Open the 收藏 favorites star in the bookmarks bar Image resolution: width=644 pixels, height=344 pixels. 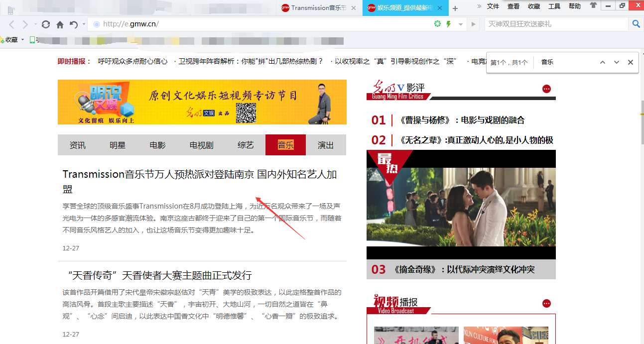(2, 40)
